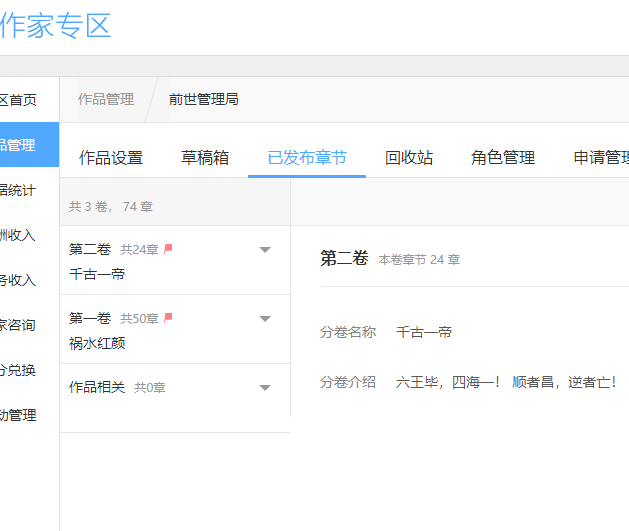This screenshot has height=531, width=629.
Task: Go to the 专区首页 sidebar item
Action: pyautogui.click(x=18, y=100)
